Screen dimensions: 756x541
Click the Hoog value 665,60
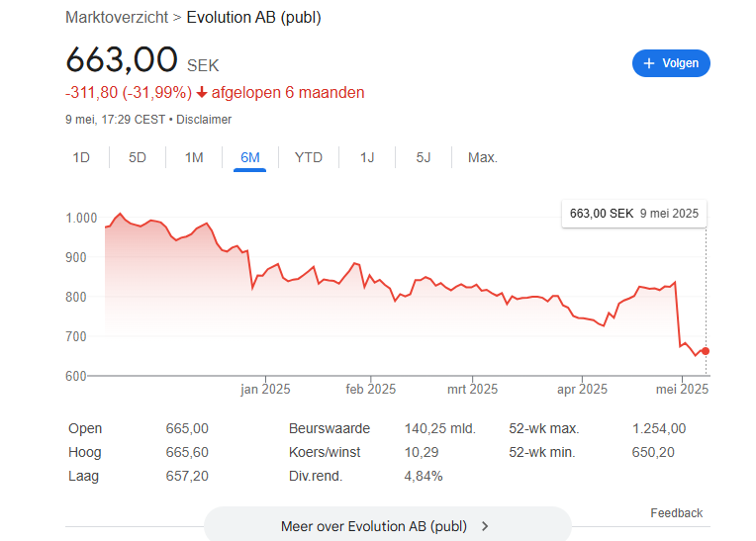pyautogui.click(x=187, y=452)
